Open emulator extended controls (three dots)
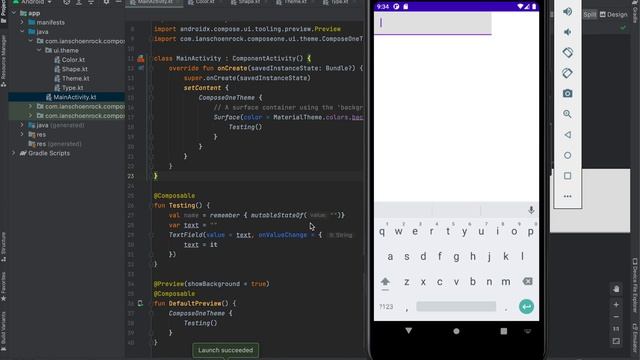This screenshot has height=360, width=640. coord(567,196)
